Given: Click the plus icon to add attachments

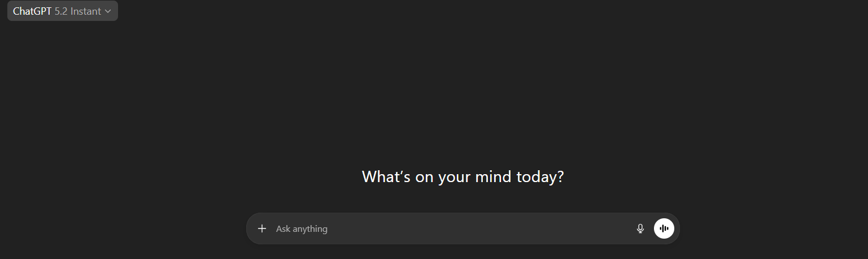Looking at the screenshot, I should pos(261,228).
